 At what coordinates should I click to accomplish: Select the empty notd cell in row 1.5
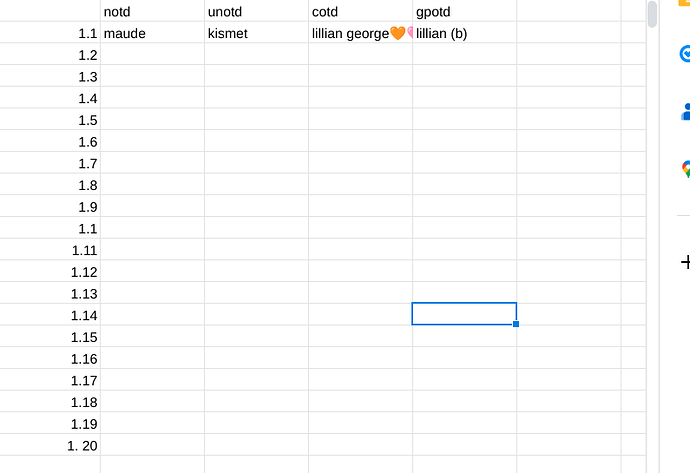tap(152, 120)
